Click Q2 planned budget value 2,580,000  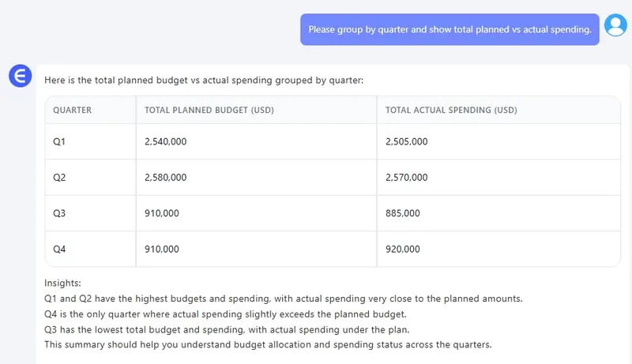point(166,178)
